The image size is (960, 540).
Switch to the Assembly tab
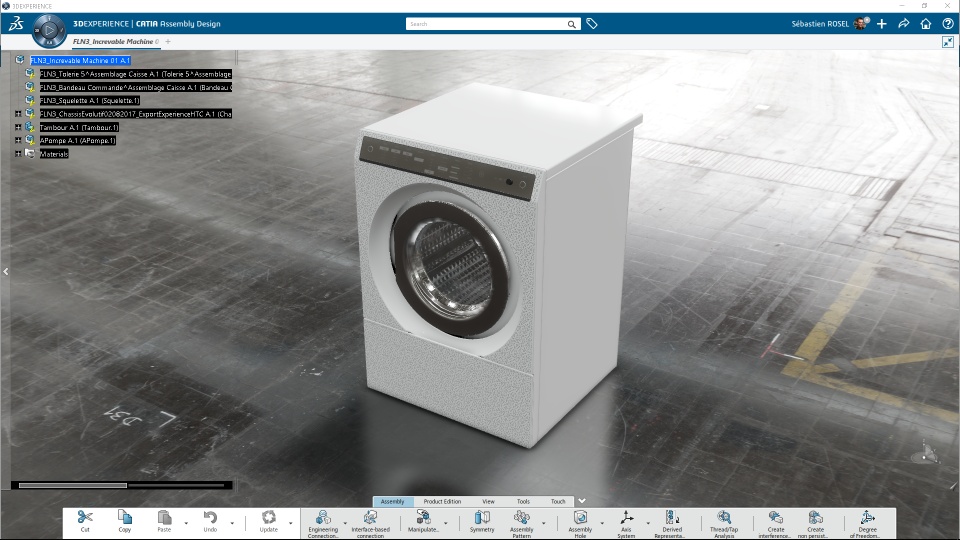pos(392,501)
